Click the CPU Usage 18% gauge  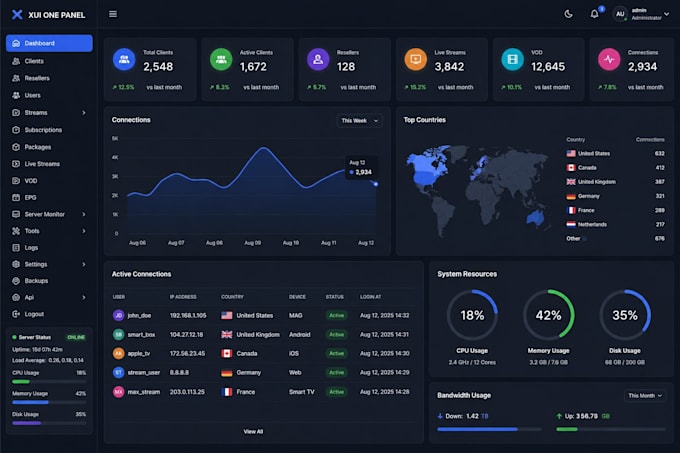(472, 315)
